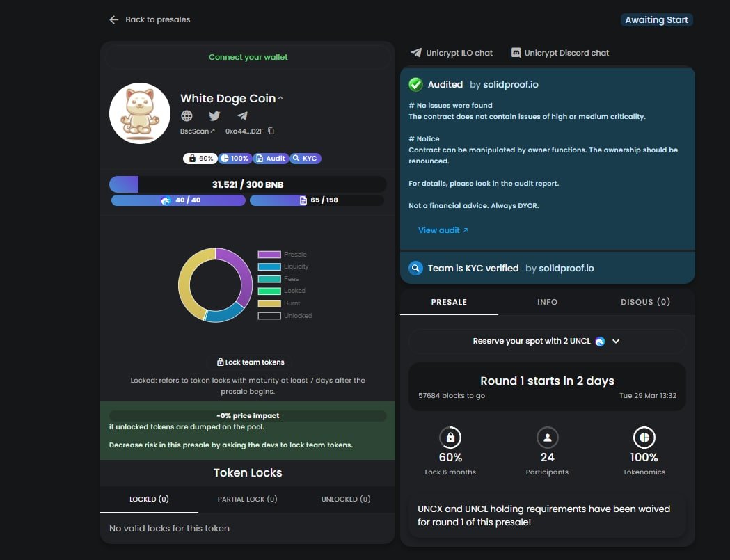
Task: Select the LOCKED (0) tab
Action: tap(149, 499)
